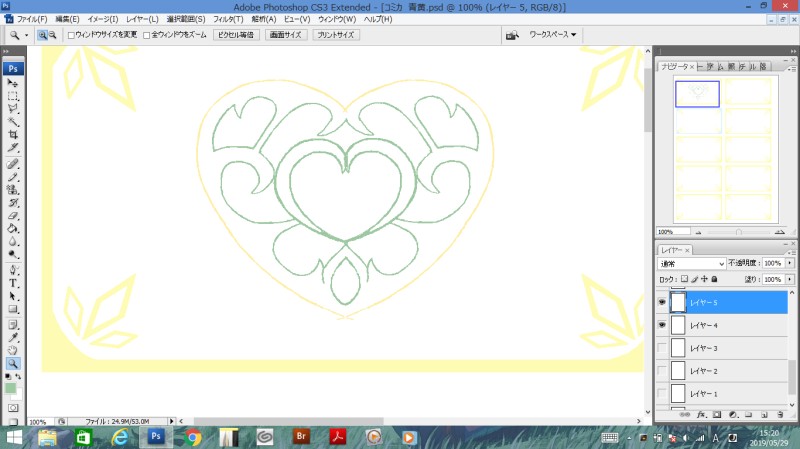
Task: Pick the Type tool in toolbox
Action: pos(13,283)
